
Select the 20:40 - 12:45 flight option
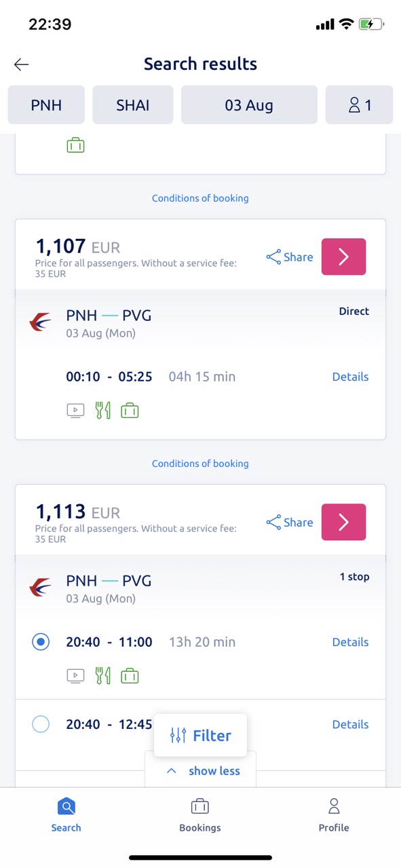[x=41, y=724]
